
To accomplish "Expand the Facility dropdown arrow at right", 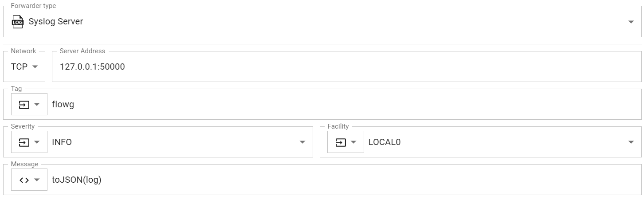I will click(631, 142).
